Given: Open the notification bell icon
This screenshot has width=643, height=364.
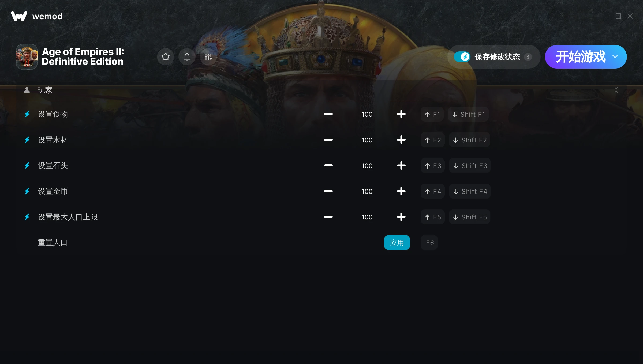Looking at the screenshot, I should click(x=187, y=57).
